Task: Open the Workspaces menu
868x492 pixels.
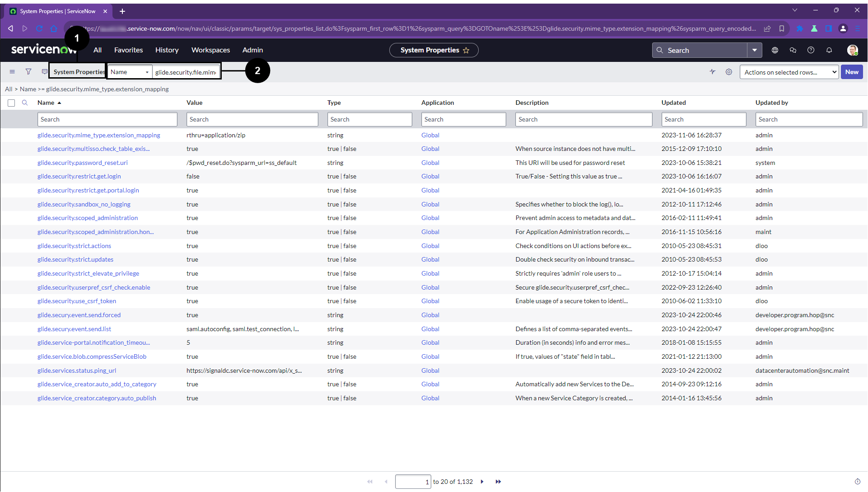Action: [210, 50]
